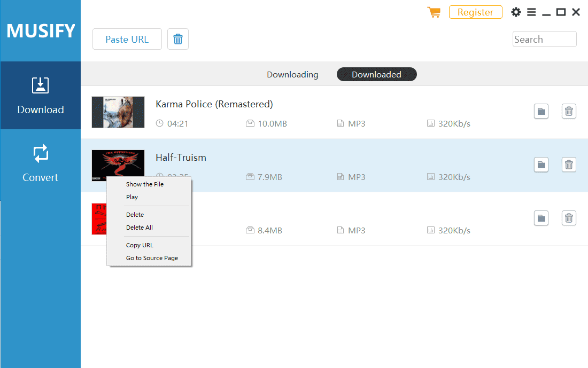Switch to the Downloading tab
The image size is (588, 368).
pyautogui.click(x=292, y=75)
